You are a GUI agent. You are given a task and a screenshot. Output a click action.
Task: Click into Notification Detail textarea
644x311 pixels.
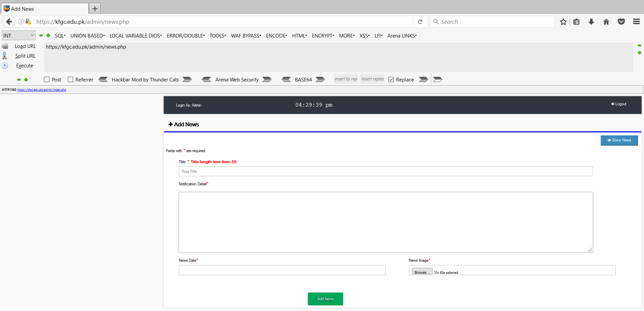tap(386, 222)
